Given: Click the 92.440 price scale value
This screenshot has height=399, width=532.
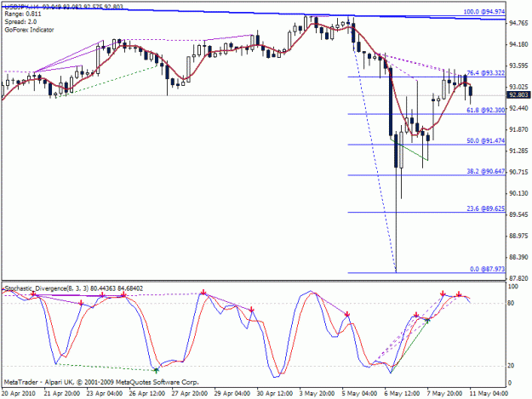Looking at the screenshot, I should tap(518, 108).
